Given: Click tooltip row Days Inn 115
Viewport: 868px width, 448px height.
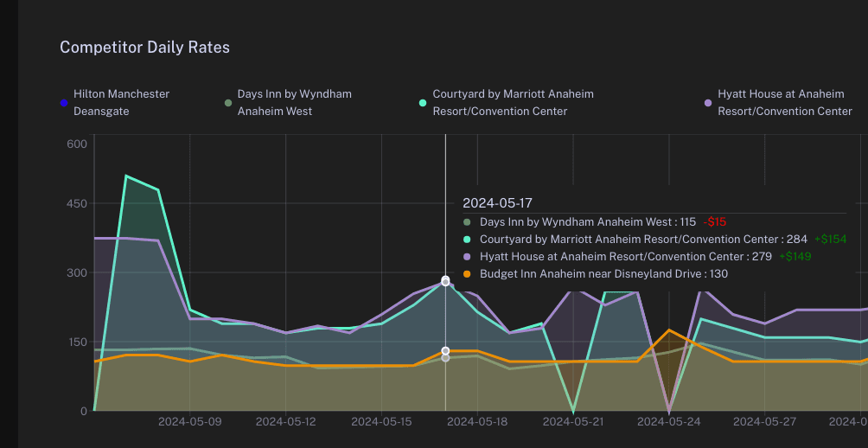Looking at the screenshot, I should [x=595, y=222].
